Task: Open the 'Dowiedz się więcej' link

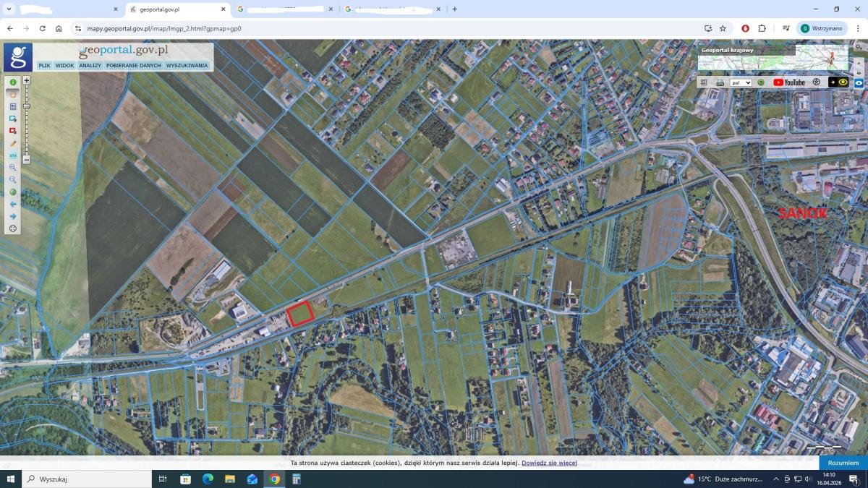Action: point(549,463)
